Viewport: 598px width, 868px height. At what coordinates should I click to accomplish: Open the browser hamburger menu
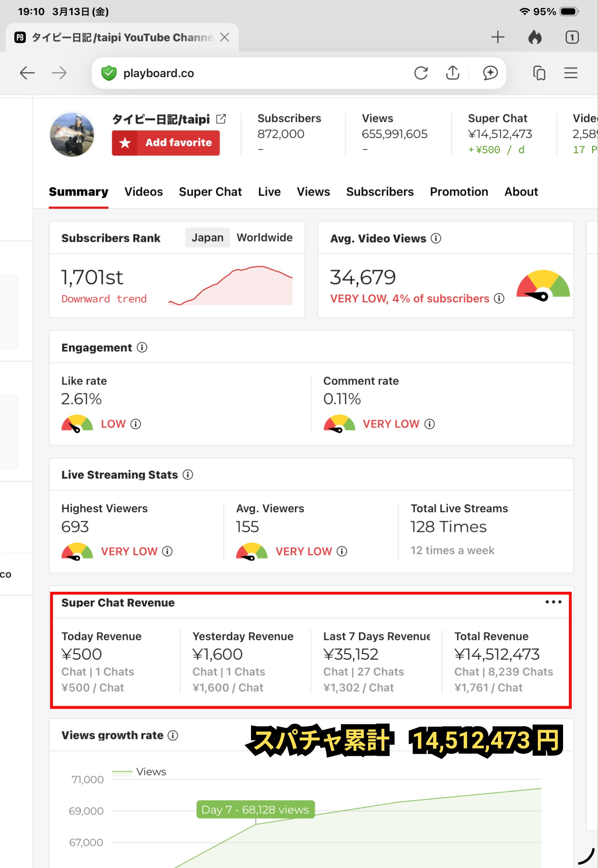pyautogui.click(x=570, y=73)
